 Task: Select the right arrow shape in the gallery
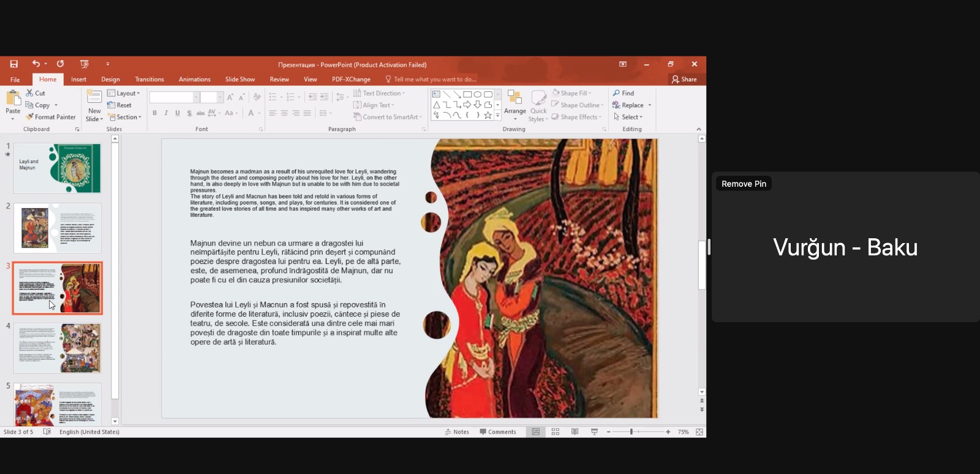coord(467,105)
